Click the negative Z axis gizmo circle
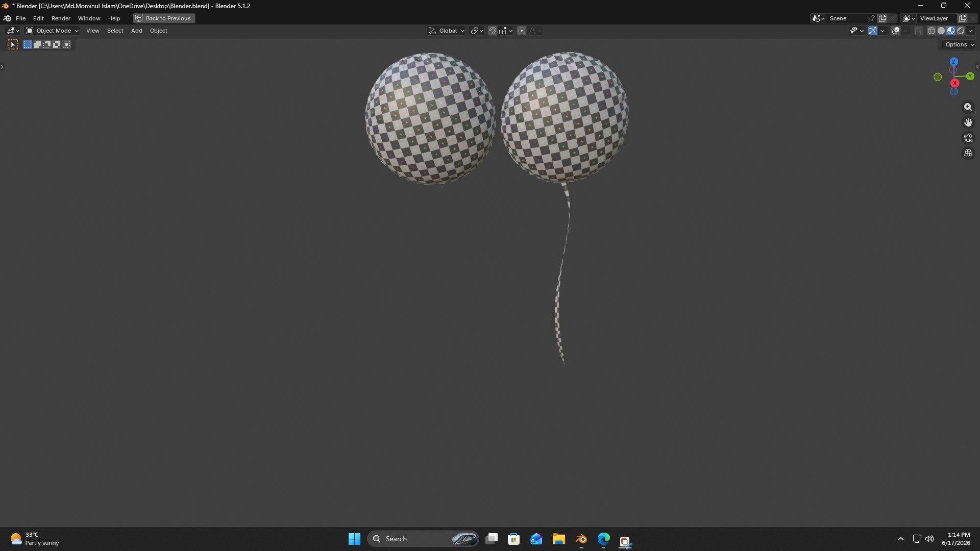This screenshot has height=551, width=980. pyautogui.click(x=953, y=92)
